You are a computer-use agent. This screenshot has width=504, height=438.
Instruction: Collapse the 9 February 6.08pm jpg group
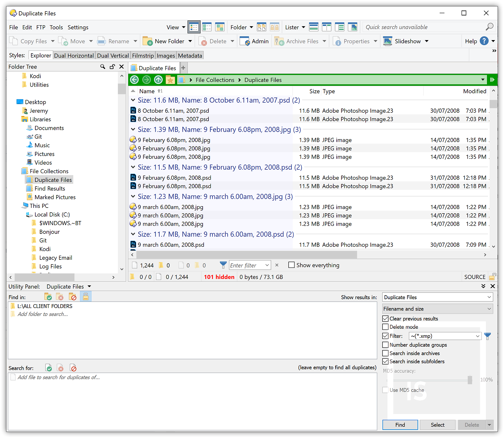[x=133, y=129]
